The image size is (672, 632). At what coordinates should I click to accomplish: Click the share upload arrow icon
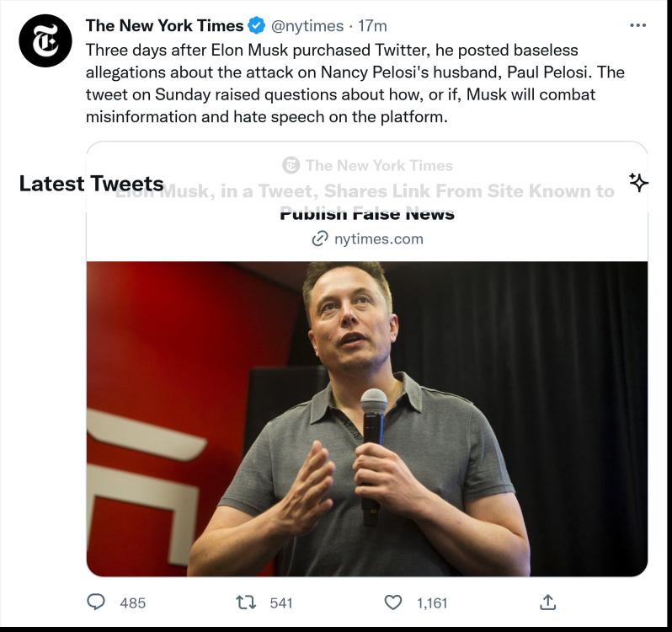point(547,602)
